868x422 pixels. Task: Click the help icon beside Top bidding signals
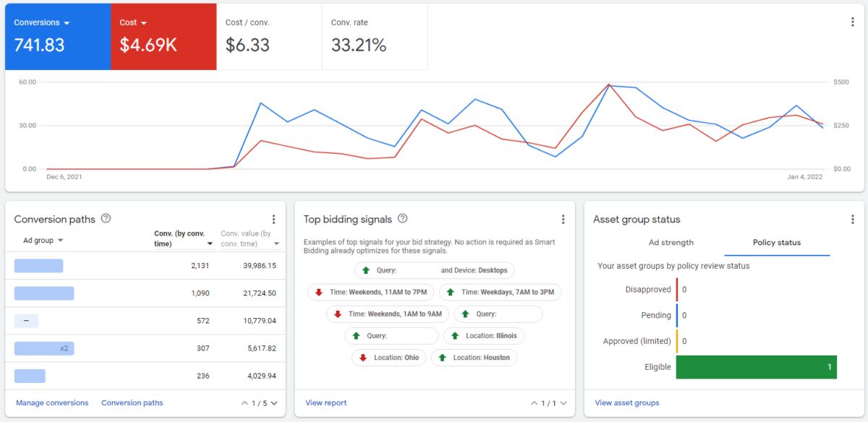(402, 218)
